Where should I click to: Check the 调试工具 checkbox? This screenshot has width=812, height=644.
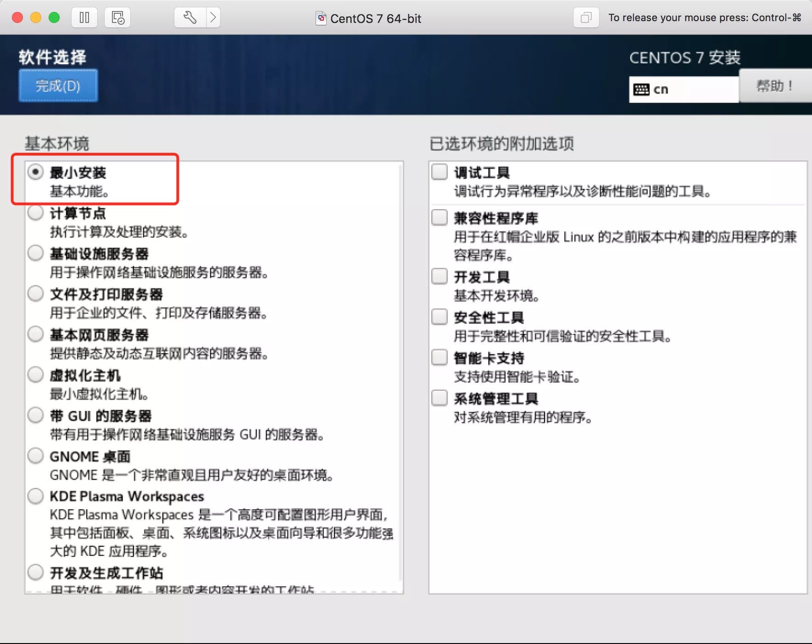439,172
